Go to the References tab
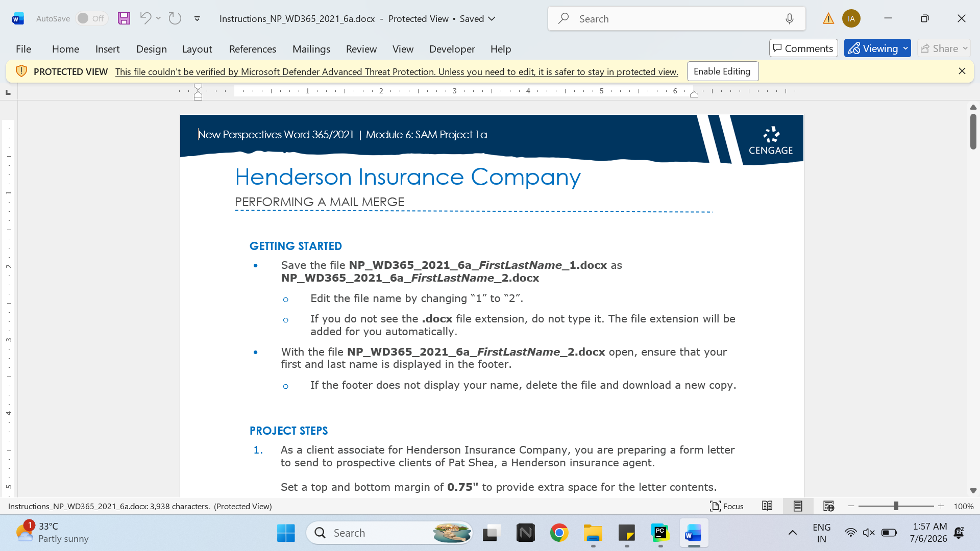 pyautogui.click(x=253, y=48)
